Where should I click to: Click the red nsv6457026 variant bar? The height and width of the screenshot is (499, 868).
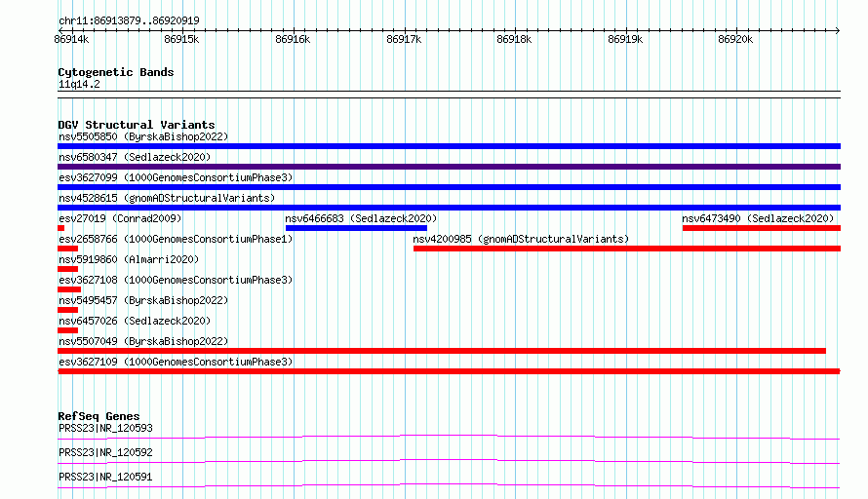[x=67, y=330]
